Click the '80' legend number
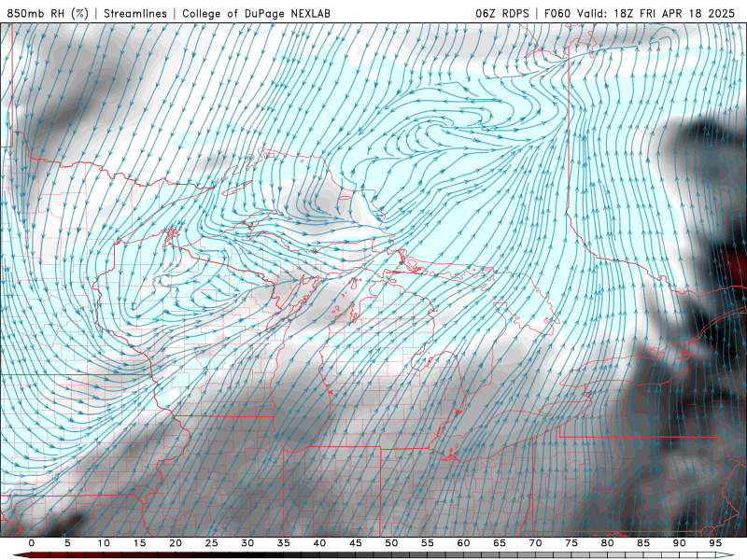Screen dimensions: 747x560 click(608, 543)
